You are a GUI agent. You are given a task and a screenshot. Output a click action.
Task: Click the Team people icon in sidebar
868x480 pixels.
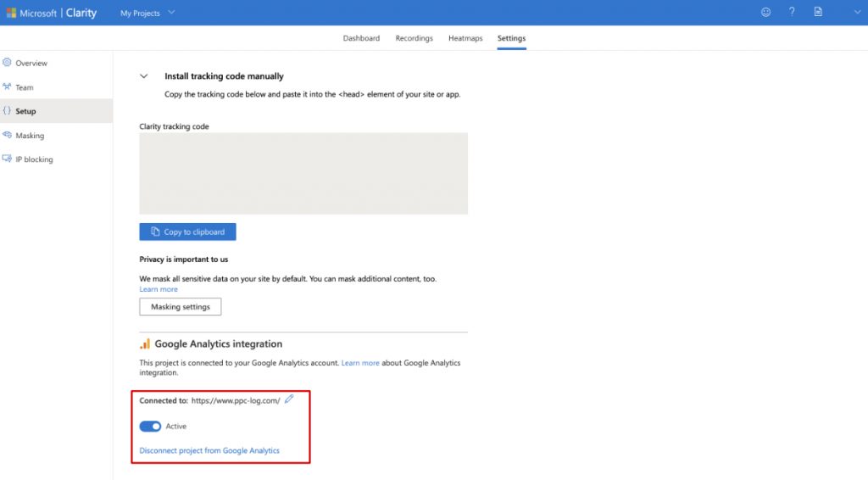point(7,87)
